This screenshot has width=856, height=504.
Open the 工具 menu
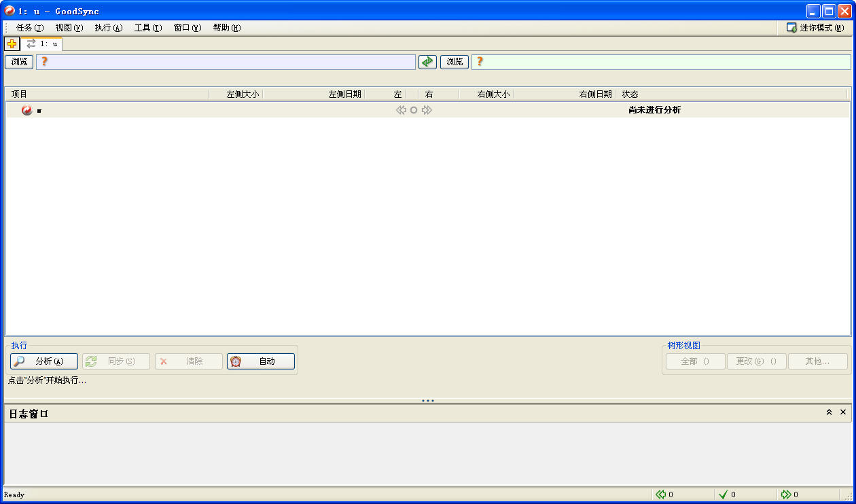coord(147,28)
